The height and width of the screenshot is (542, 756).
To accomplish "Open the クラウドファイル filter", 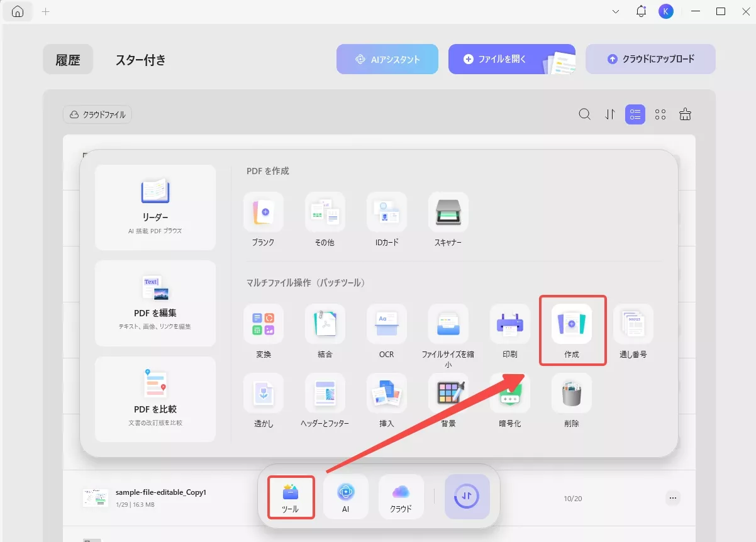I will coord(97,114).
